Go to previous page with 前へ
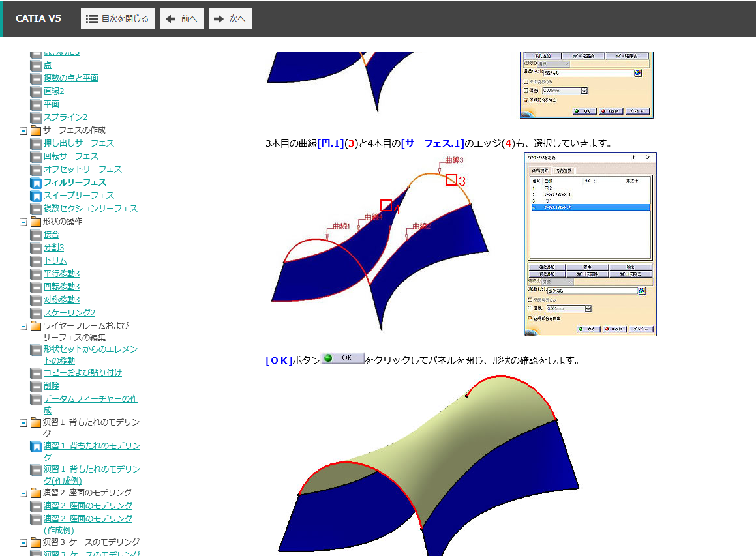 pyautogui.click(x=182, y=19)
